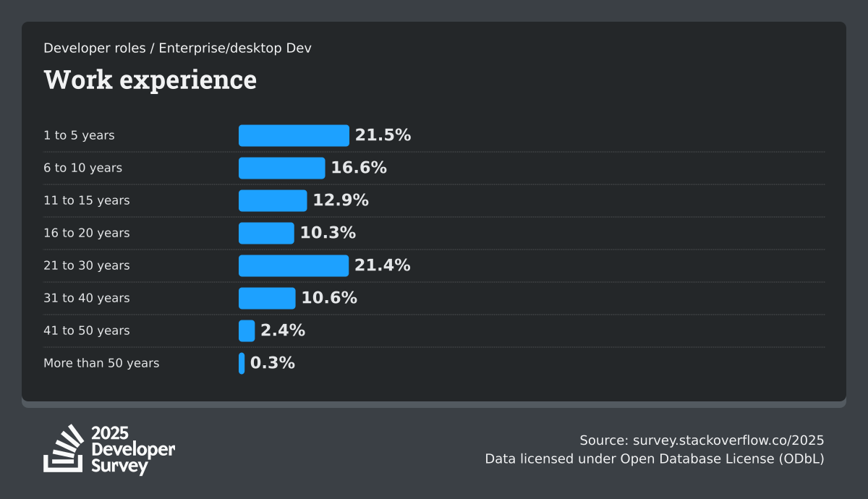
Task: Select the "More than 50 years" row label
Action: tap(101, 363)
